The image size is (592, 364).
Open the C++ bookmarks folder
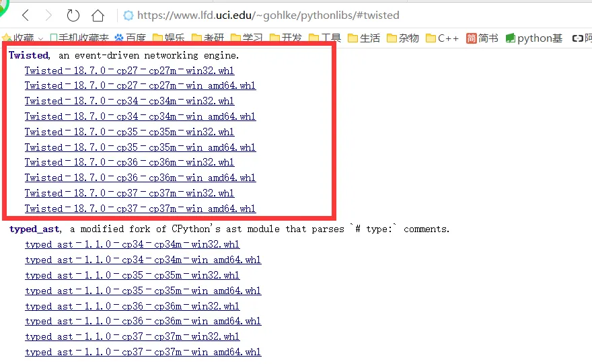click(442, 38)
